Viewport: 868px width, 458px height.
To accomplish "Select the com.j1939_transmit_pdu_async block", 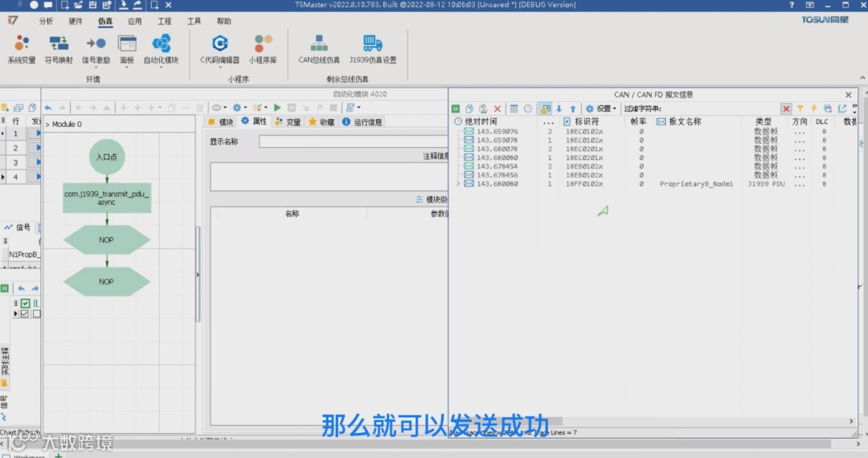I will click(x=107, y=198).
